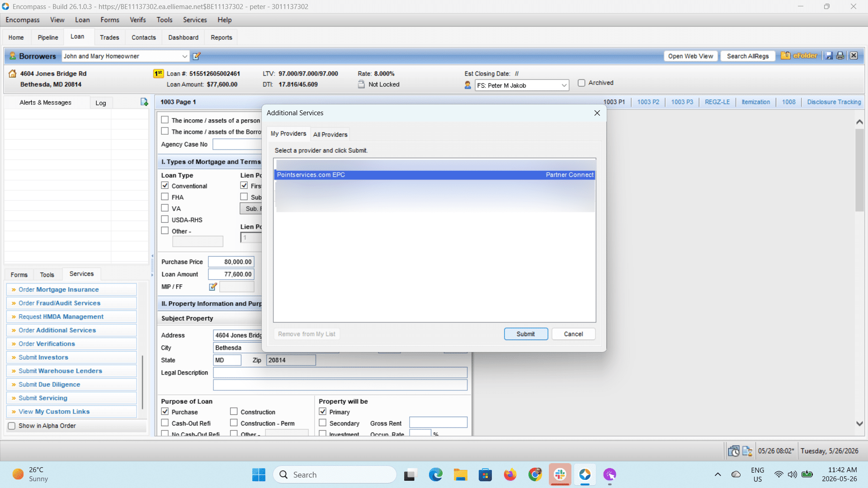The image size is (868, 488).
Task: Open the eFolder
Action: [x=799, y=56]
